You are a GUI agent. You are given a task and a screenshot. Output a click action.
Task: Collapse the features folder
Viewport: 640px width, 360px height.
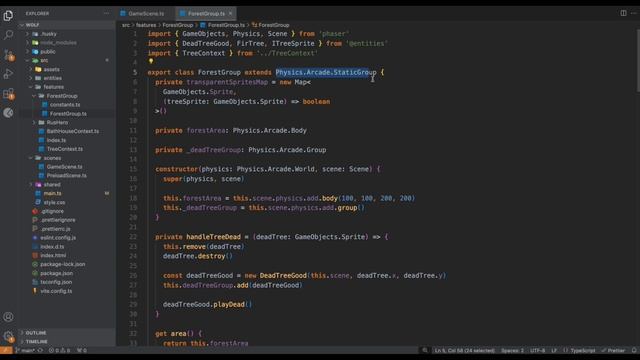(x=67, y=87)
